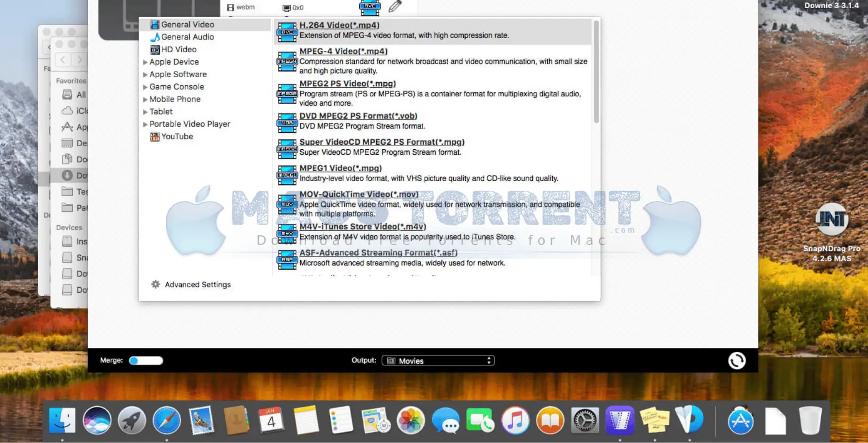Open Trash from the dock
868x443 pixels.
[810, 420]
